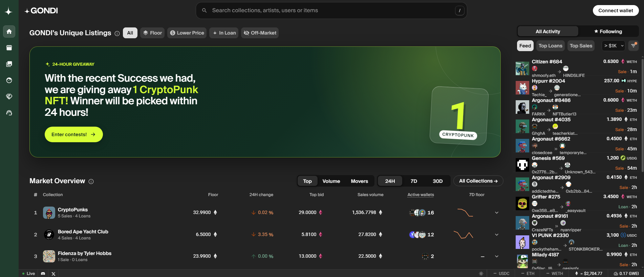Toggle the Off-Market filter chip

click(x=260, y=33)
